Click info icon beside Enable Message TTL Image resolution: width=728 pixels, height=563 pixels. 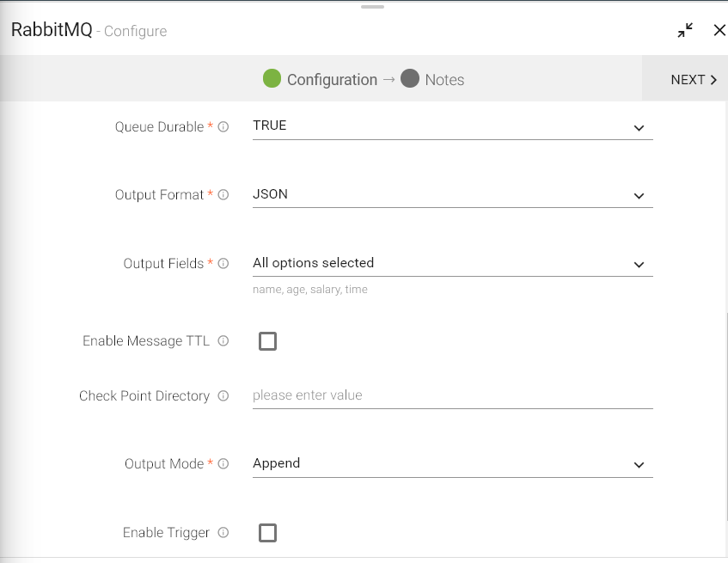point(223,341)
